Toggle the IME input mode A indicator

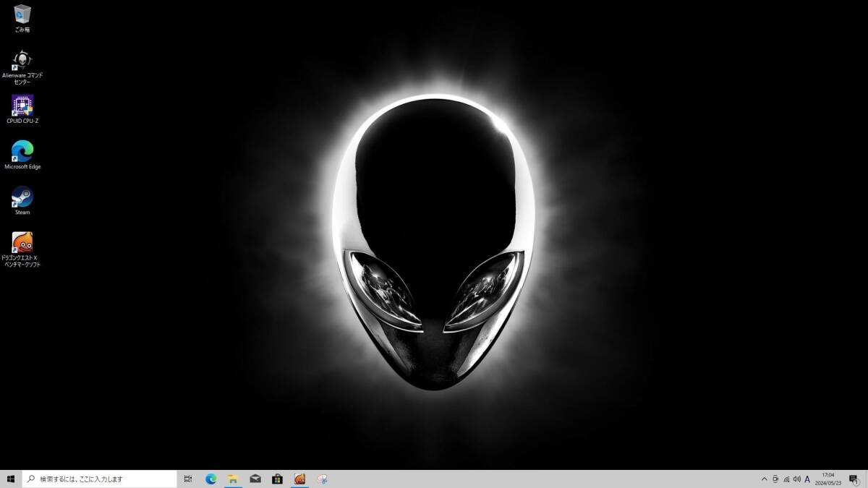pos(807,479)
